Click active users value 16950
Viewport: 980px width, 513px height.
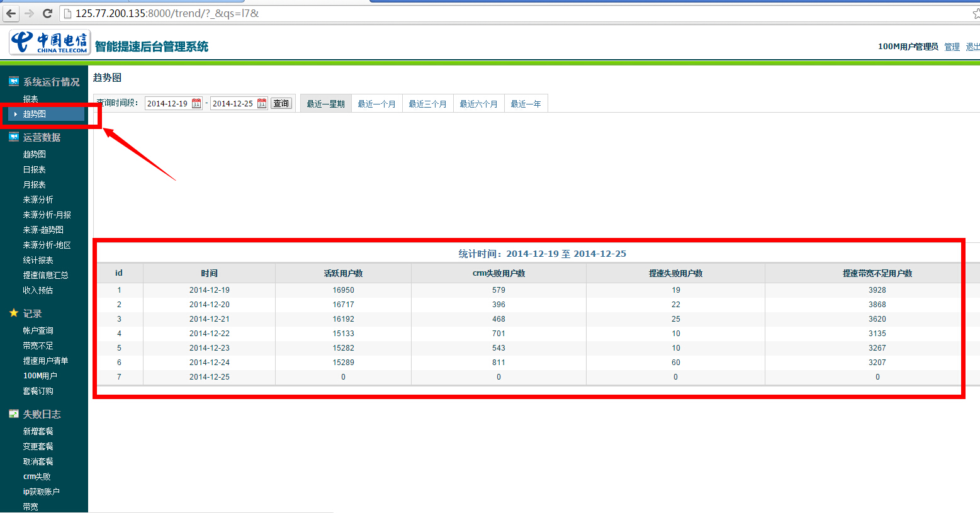[x=343, y=290]
